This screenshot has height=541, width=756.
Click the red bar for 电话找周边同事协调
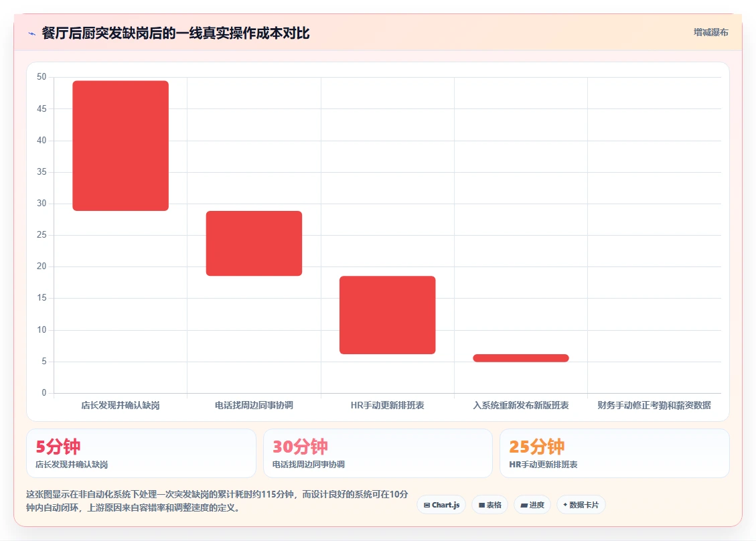point(254,244)
